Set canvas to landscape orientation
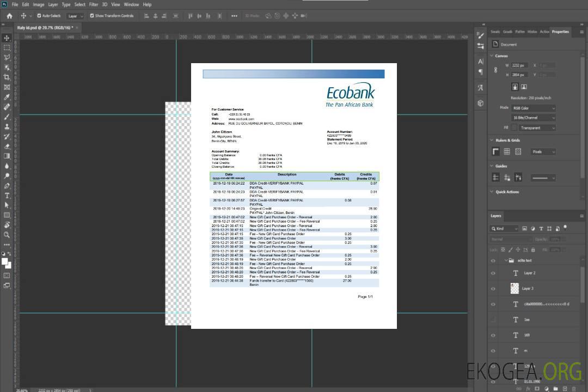 pyautogui.click(x=524, y=87)
